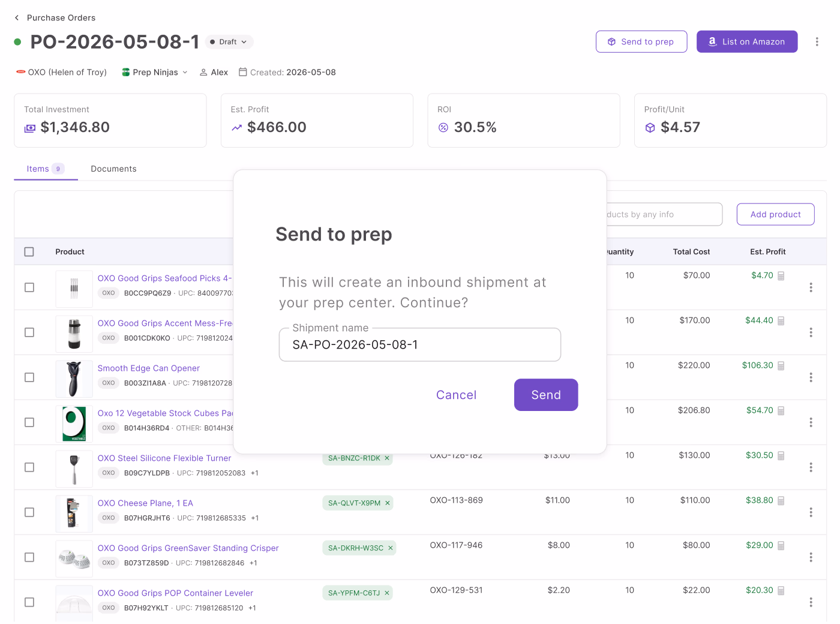Select checkbox for Cheese Plane row
This screenshot has height=624, width=840.
[29, 512]
